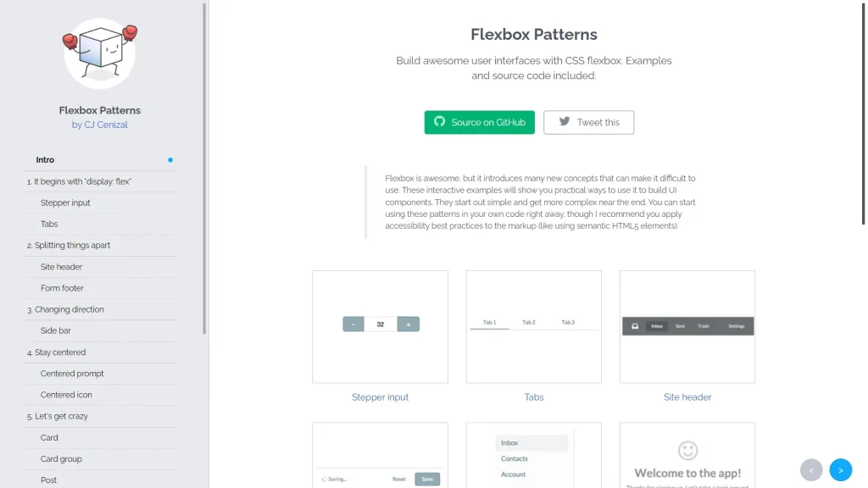The height and width of the screenshot is (488, 868).
Task: Click the mailbox icon in the Site header preview
Action: [x=635, y=326]
